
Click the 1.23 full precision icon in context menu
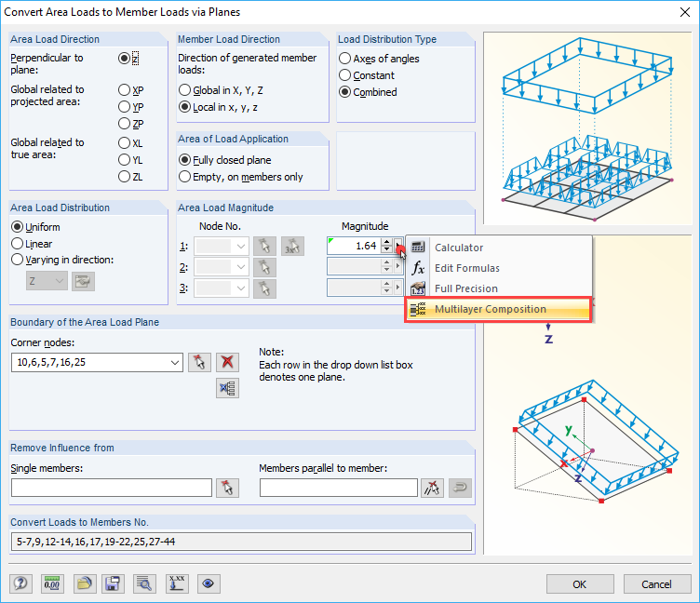(x=418, y=288)
